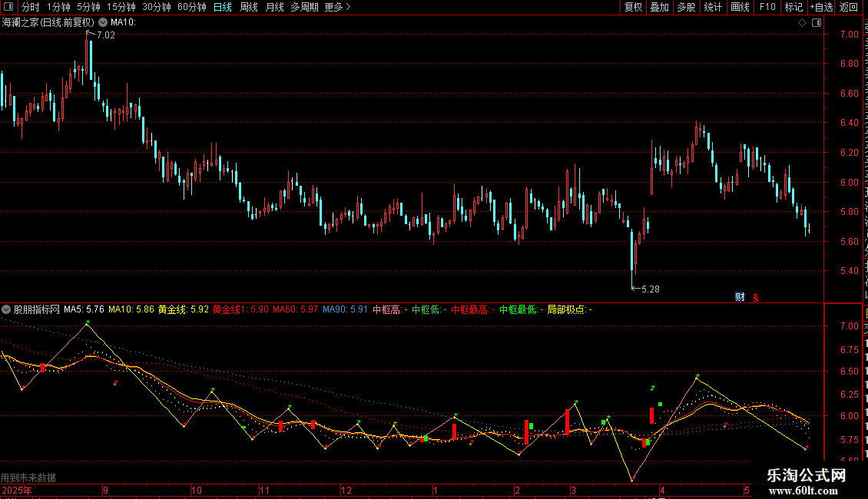Viewport: 868px width, 499px height.
Task: Click the MA10: 5.86 indicator label in sub-chart
Action: coord(131,309)
